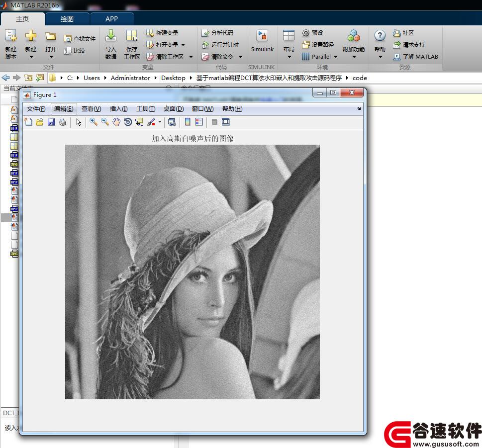This screenshot has width=482, height=448.
Task: Select the Rotate 3D tool
Action: tap(128, 122)
